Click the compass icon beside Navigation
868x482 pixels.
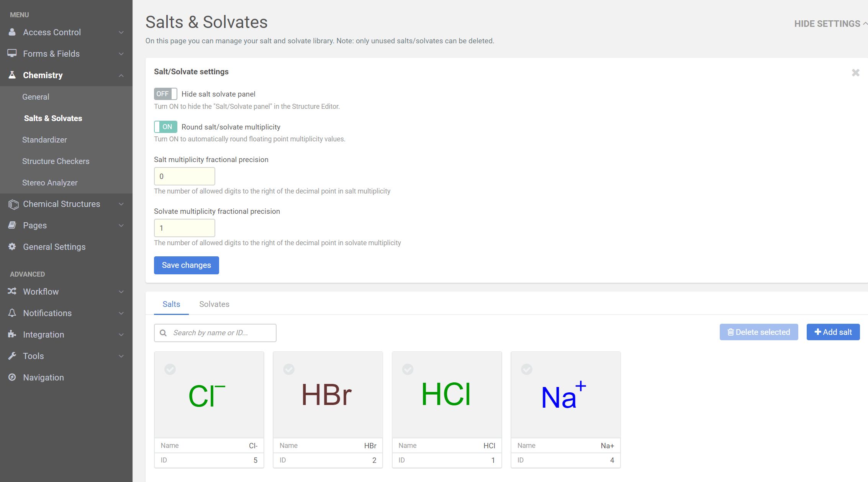coord(12,377)
